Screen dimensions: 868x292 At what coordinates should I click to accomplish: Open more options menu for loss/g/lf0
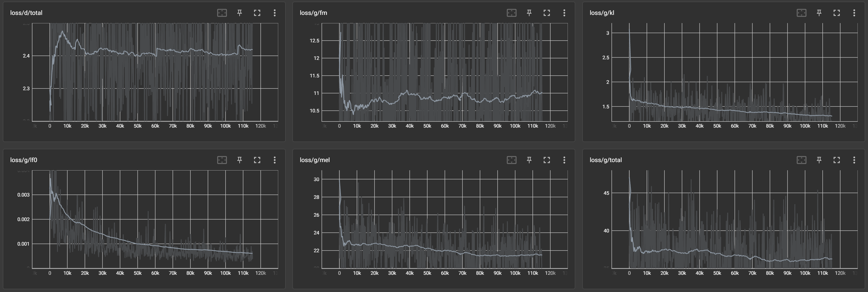click(x=275, y=160)
